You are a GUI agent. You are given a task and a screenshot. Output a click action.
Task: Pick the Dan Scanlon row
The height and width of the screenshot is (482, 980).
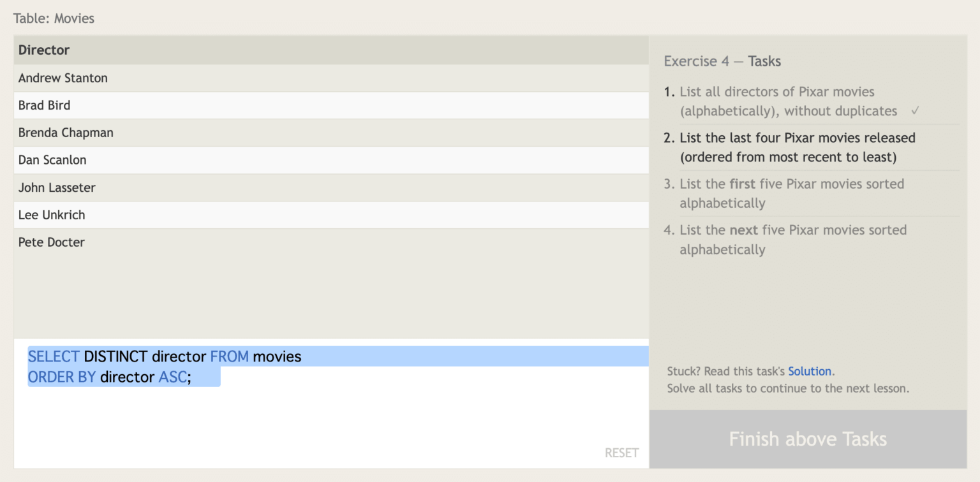[52, 160]
